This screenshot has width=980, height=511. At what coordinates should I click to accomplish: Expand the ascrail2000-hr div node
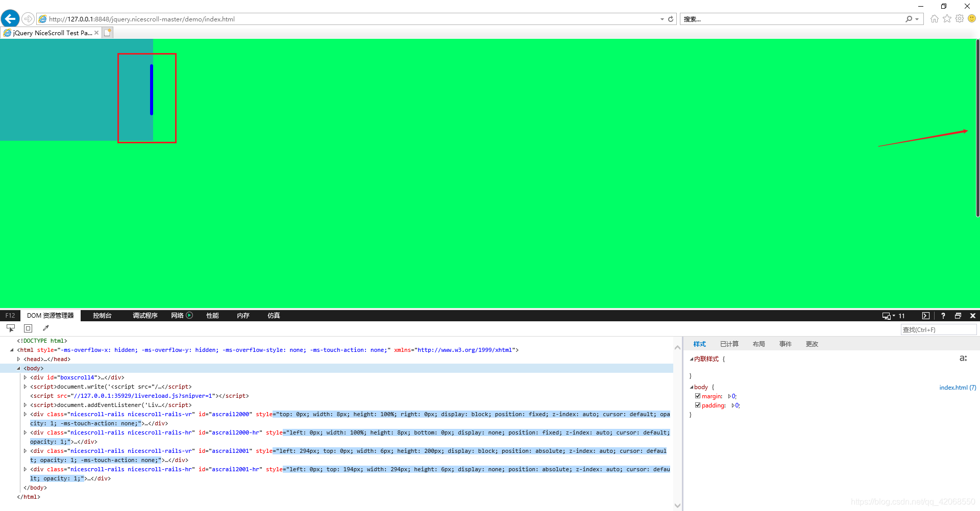click(x=25, y=432)
